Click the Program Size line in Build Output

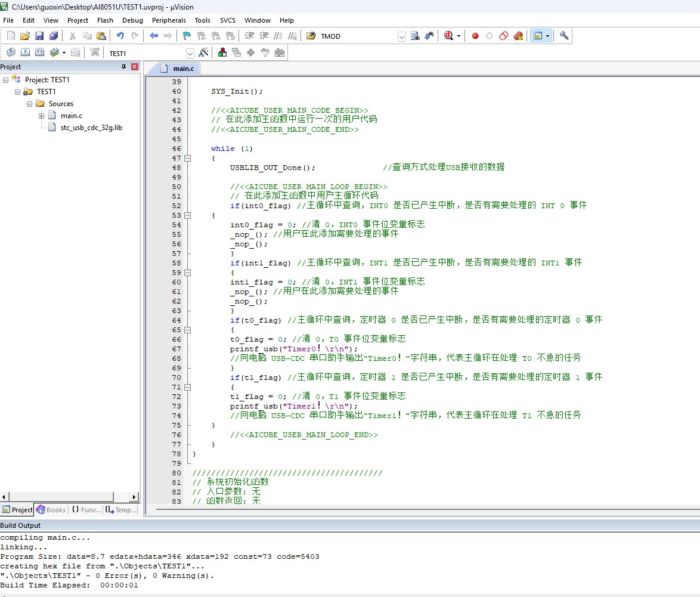[159, 556]
